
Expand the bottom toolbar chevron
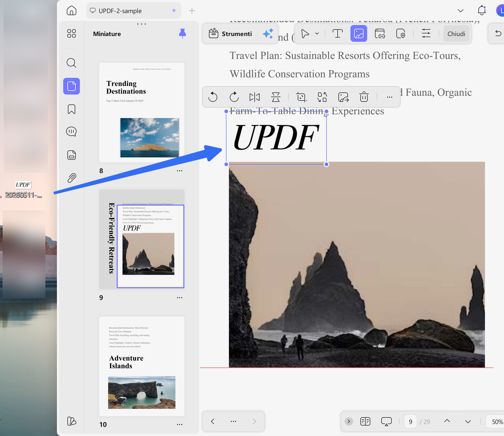349,421
